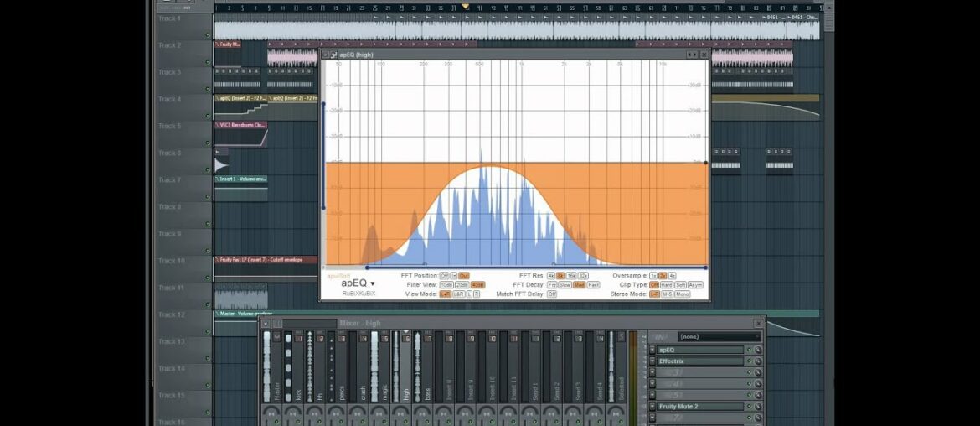Open empty effect slot 5 menu arrow

pos(652,395)
